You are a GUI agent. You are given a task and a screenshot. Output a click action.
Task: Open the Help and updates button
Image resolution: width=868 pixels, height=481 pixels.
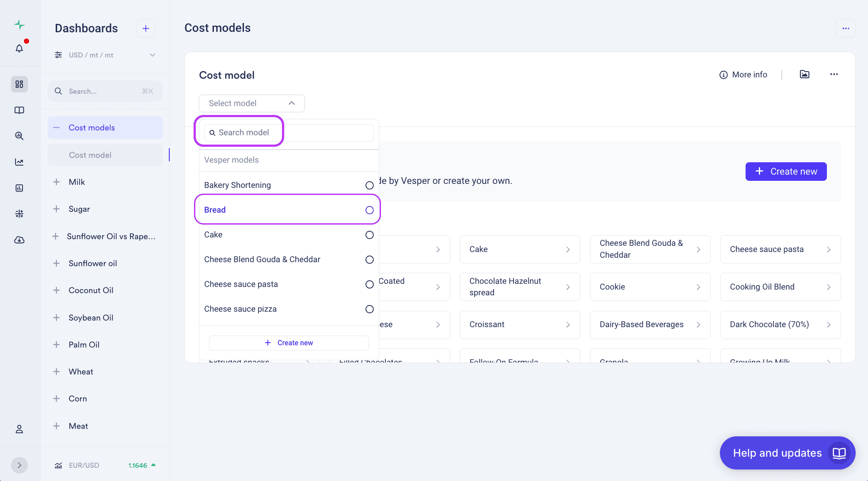(x=788, y=453)
